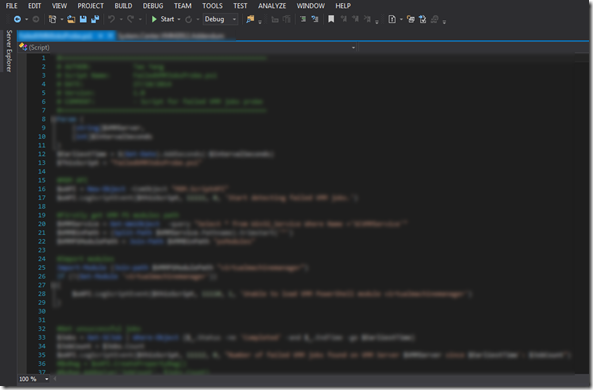Open the PROJECT menu
Viewport: 593px width, 390px height.
(x=90, y=6)
